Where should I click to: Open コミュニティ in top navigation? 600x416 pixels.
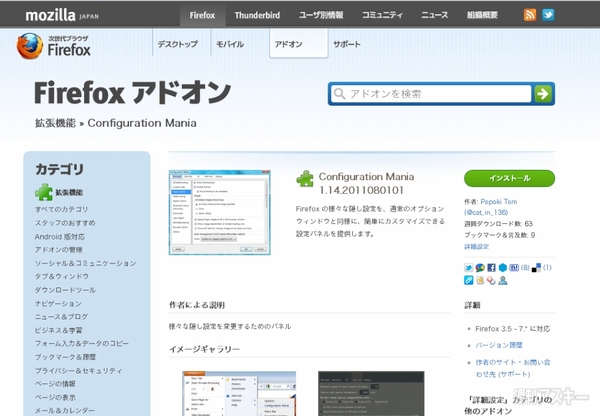tap(382, 15)
